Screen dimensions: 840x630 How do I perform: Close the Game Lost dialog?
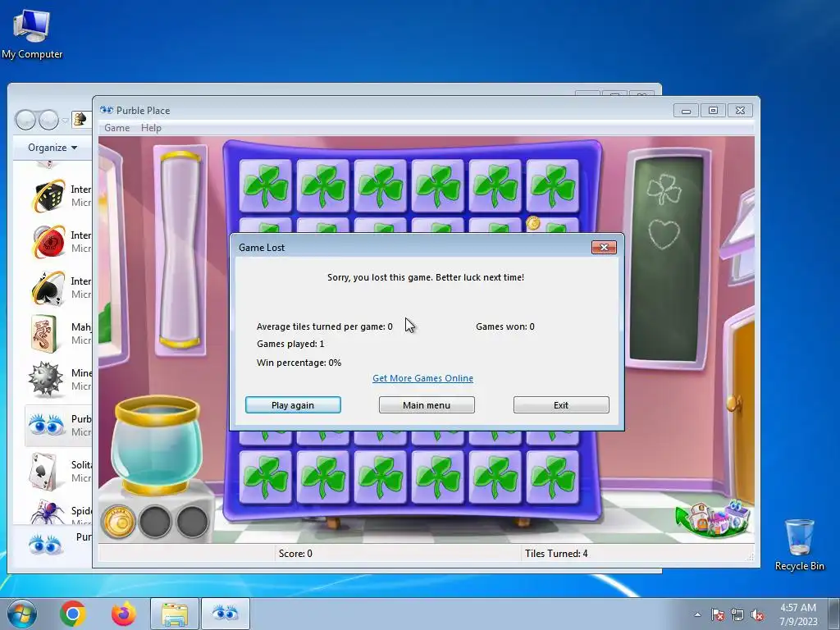pos(604,247)
